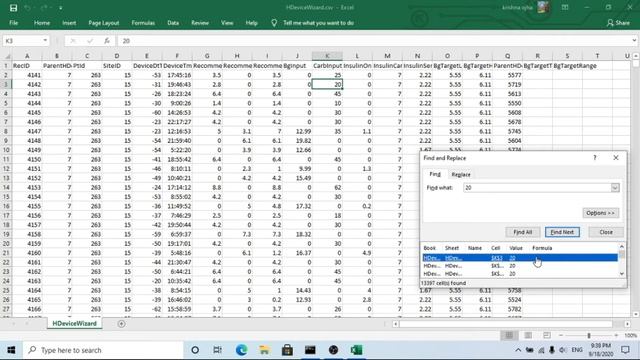Image resolution: width=640 pixels, height=360 pixels.
Task: Click RecID cell 4150
Action: pos(27,159)
